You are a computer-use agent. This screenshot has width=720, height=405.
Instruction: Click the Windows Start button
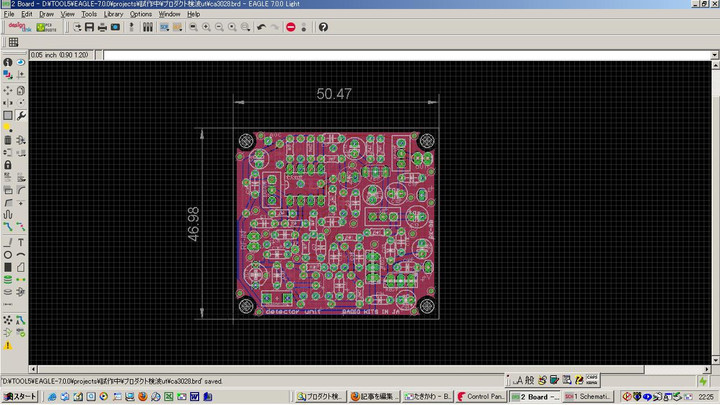pos(20,397)
